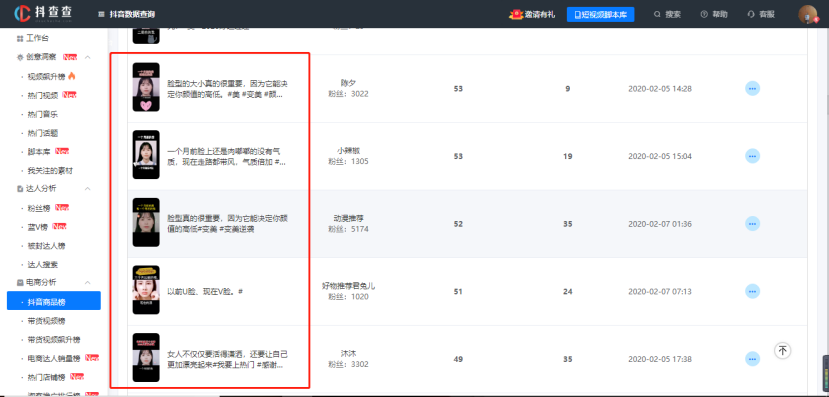
Task: Open video title 以前U脸、现在V脸
Action: click(205, 291)
